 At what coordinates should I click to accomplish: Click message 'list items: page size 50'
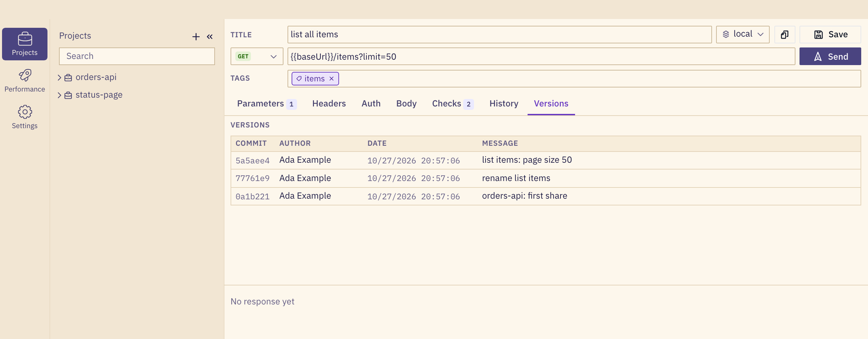click(x=527, y=160)
